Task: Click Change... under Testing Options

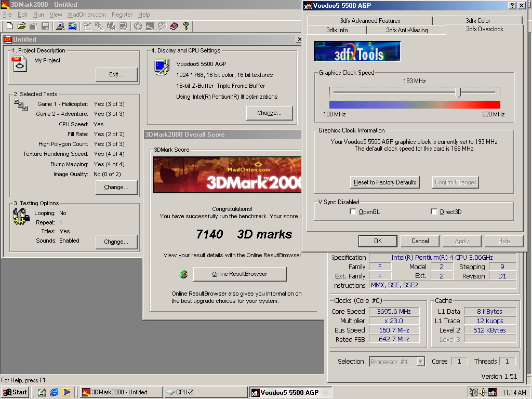Action: click(x=116, y=242)
